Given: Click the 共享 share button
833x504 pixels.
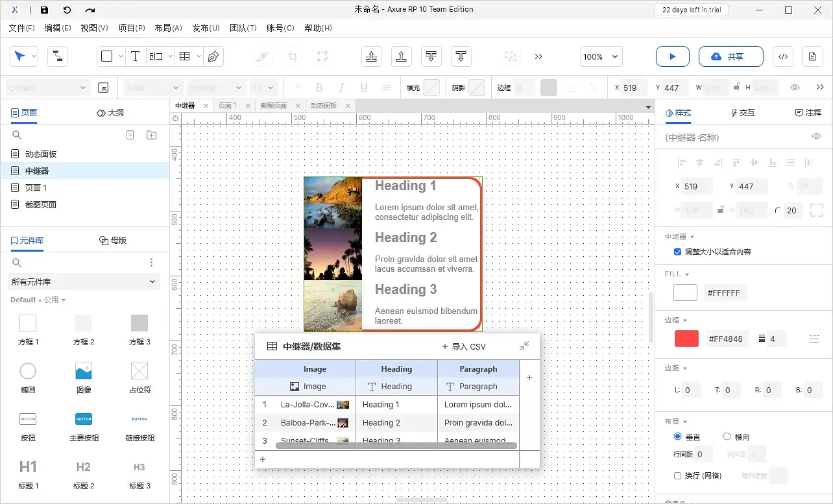Looking at the screenshot, I should point(730,56).
